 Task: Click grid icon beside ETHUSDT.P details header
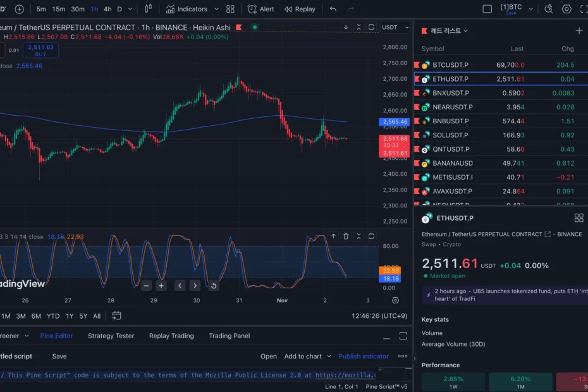579,218
